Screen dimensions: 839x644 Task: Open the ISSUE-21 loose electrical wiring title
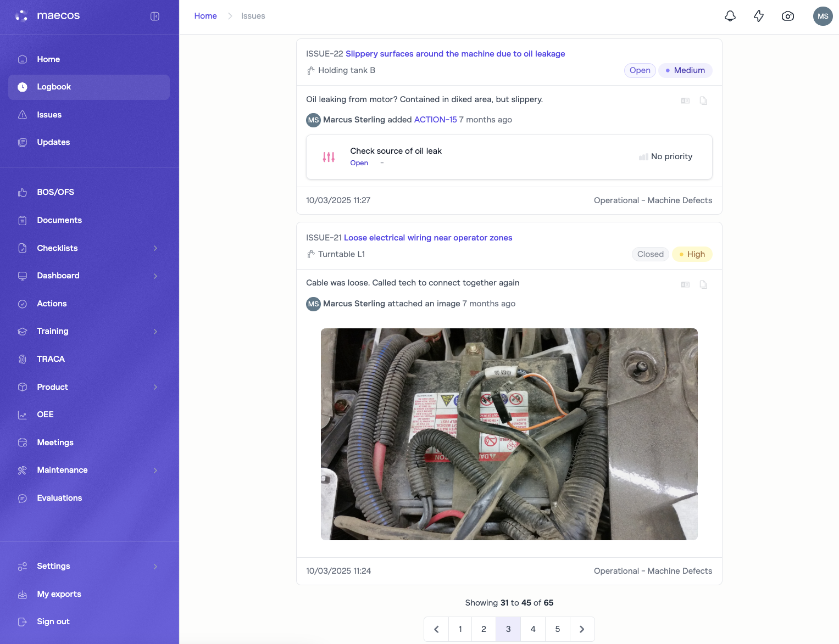[x=427, y=238]
